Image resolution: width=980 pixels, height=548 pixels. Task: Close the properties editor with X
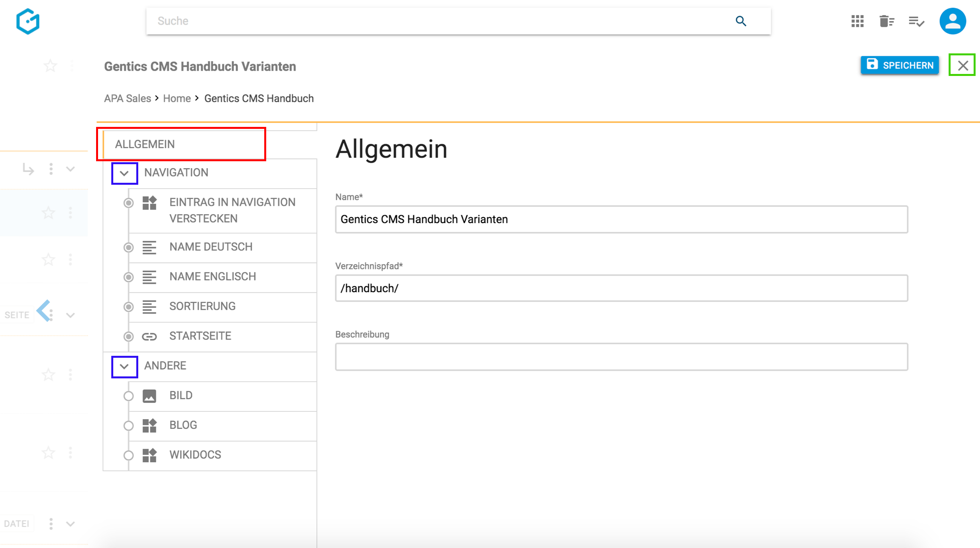[962, 65]
